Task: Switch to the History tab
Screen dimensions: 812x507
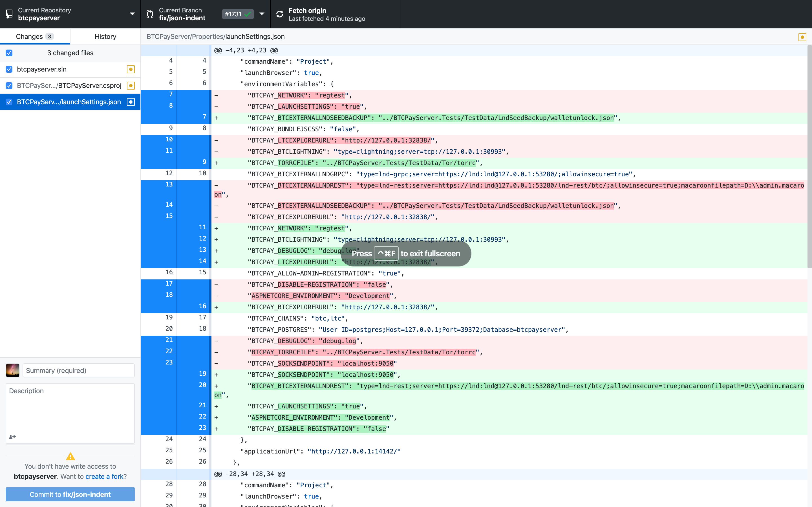Action: 105,36
